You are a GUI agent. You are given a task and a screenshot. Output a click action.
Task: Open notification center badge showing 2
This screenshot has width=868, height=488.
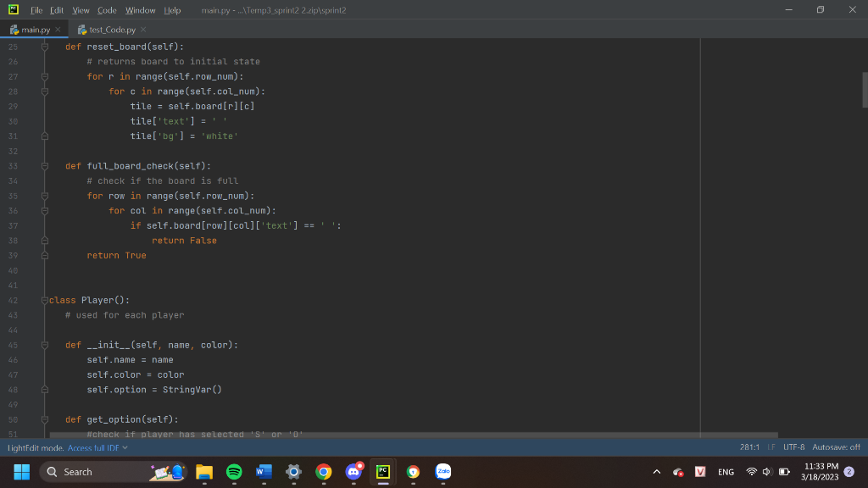coord(849,472)
